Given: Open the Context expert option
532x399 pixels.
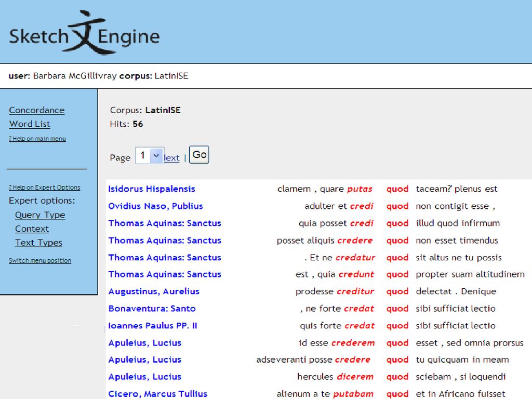Looking at the screenshot, I should [32, 229].
